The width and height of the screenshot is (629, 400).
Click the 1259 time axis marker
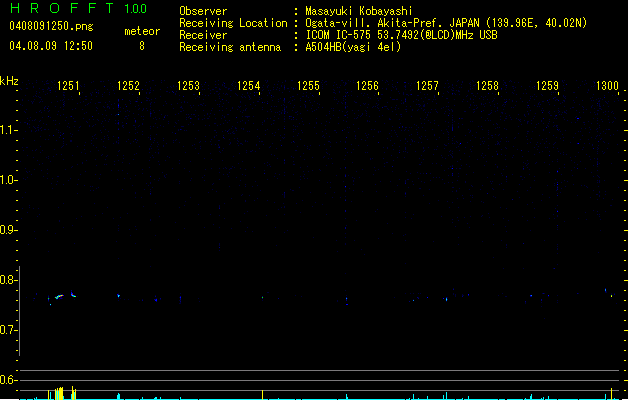[547, 86]
